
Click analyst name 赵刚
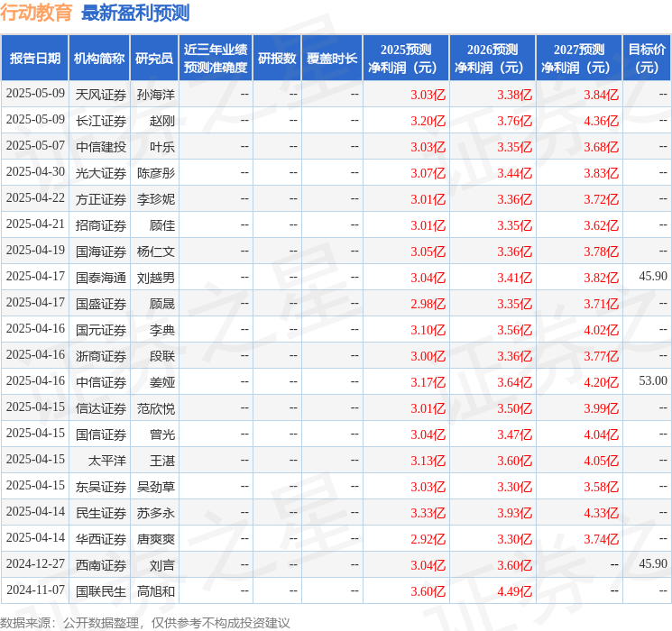pos(162,121)
